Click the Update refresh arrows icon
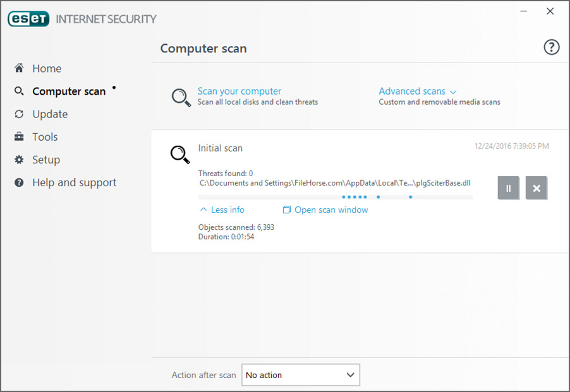 19,114
